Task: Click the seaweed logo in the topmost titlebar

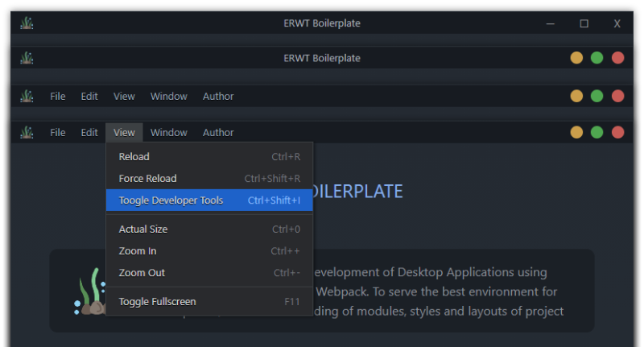Action: click(27, 23)
